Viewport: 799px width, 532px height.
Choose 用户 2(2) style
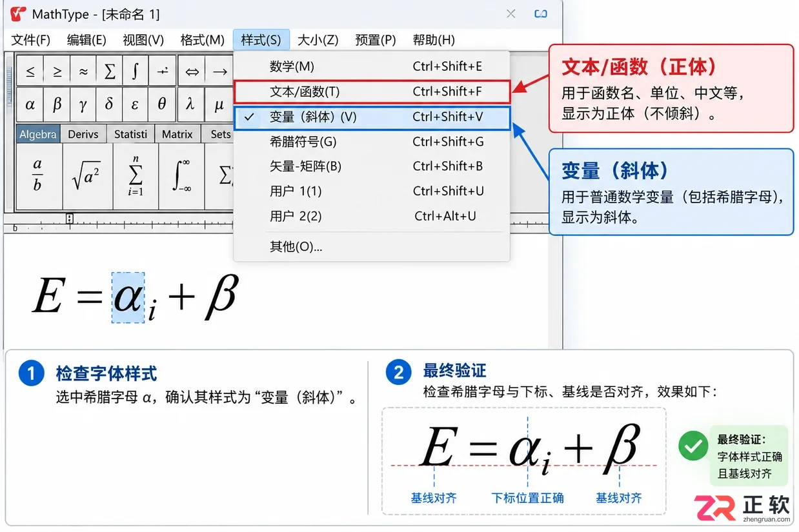click(x=372, y=216)
